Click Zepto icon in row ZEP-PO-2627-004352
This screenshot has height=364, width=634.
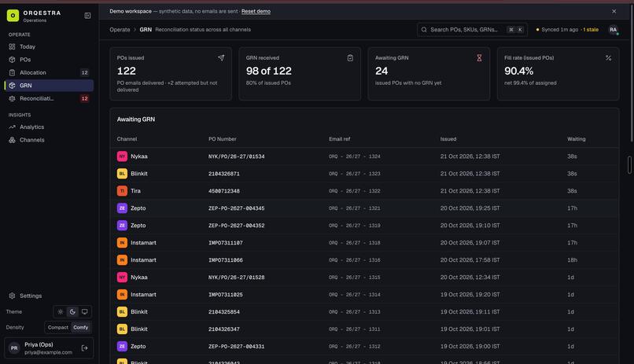coord(122,226)
